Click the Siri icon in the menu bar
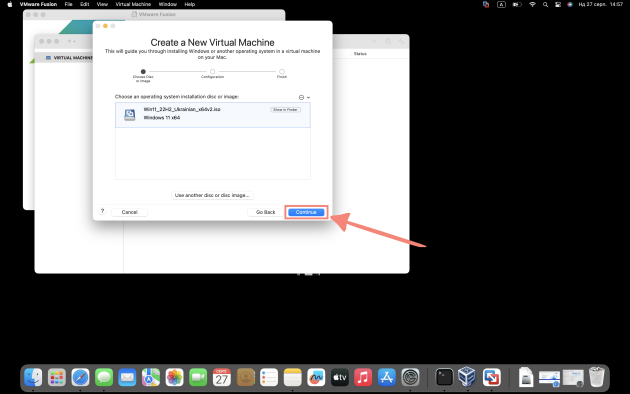 coord(570,4)
